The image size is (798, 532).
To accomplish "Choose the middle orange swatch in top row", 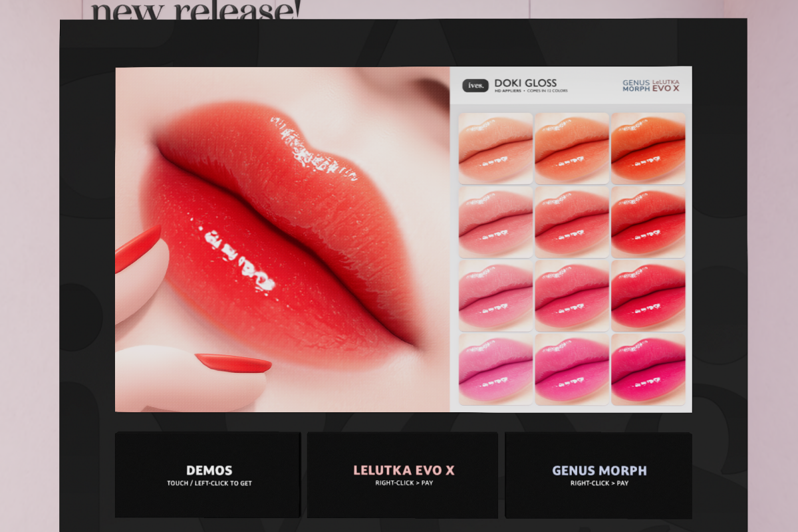I will pyautogui.click(x=572, y=148).
